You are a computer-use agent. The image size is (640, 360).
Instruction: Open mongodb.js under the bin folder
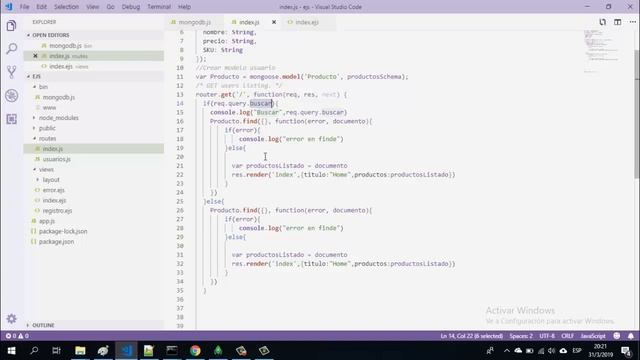59,97
